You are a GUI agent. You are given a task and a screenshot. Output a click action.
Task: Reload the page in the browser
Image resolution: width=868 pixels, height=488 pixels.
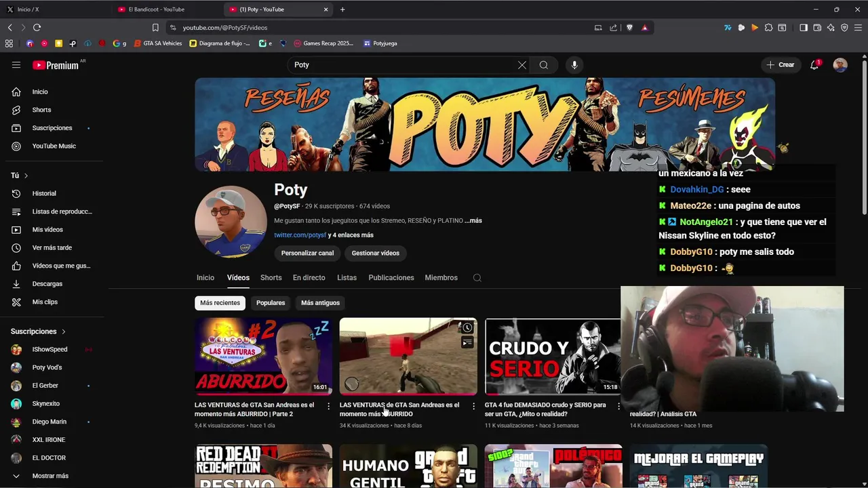(37, 28)
